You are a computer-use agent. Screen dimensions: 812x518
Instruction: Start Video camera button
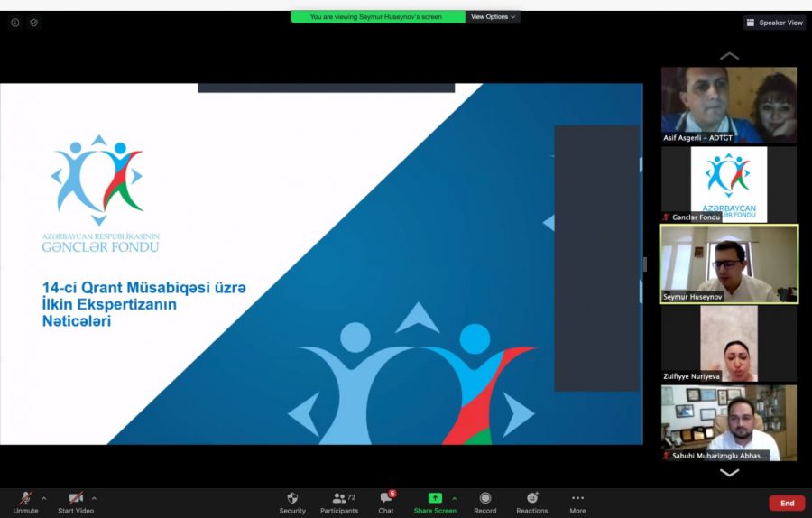[76, 503]
